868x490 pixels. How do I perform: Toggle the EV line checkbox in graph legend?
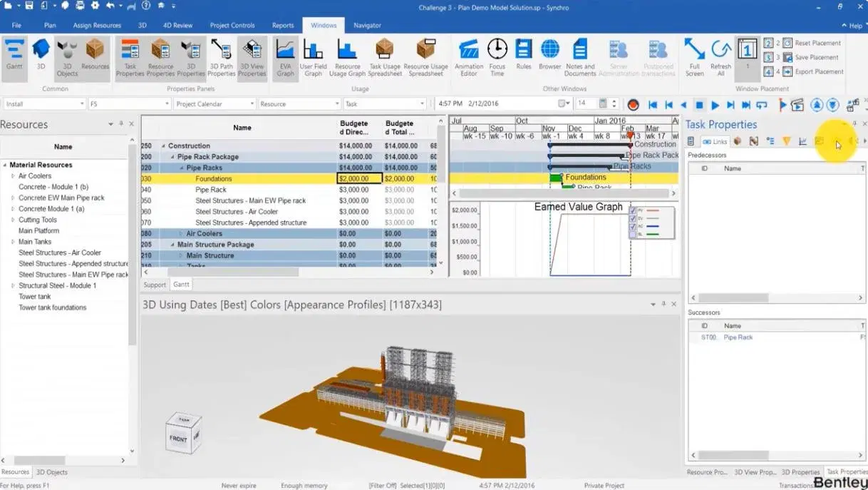633,219
